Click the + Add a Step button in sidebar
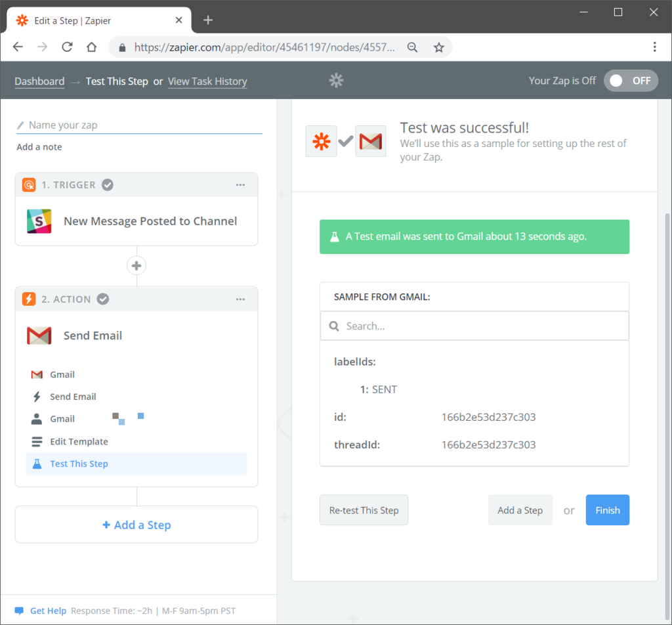This screenshot has height=625, width=672. pos(136,525)
